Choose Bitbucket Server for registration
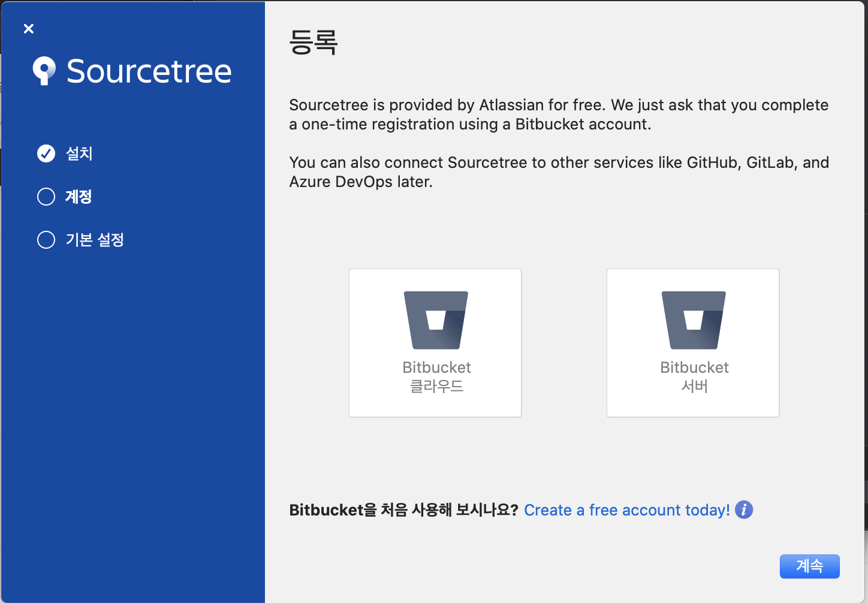868x603 pixels. (693, 342)
